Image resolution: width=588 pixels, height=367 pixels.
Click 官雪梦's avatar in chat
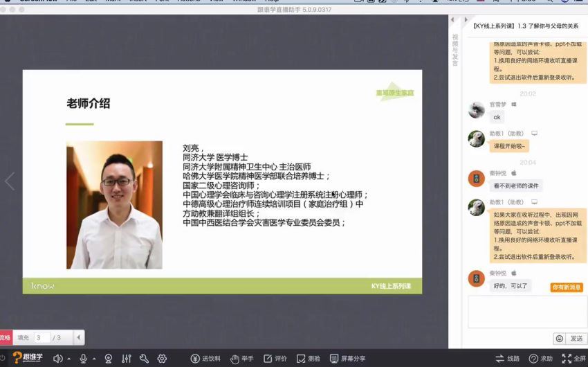click(476, 110)
